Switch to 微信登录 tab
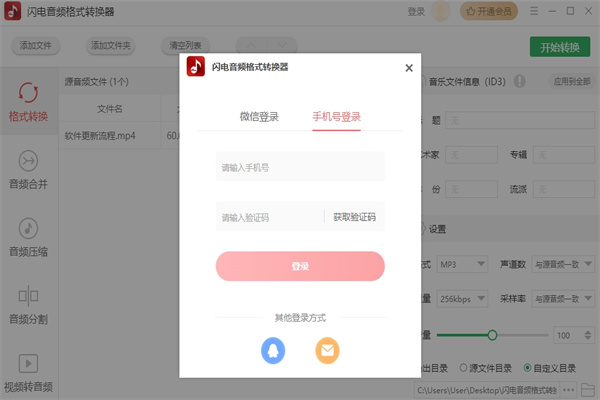 (x=259, y=117)
